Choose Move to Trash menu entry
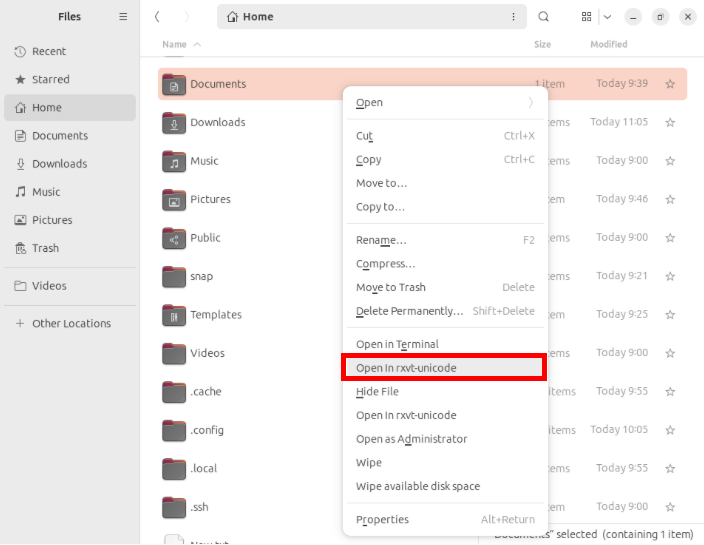Viewport: 704px width, 545px height. point(390,287)
